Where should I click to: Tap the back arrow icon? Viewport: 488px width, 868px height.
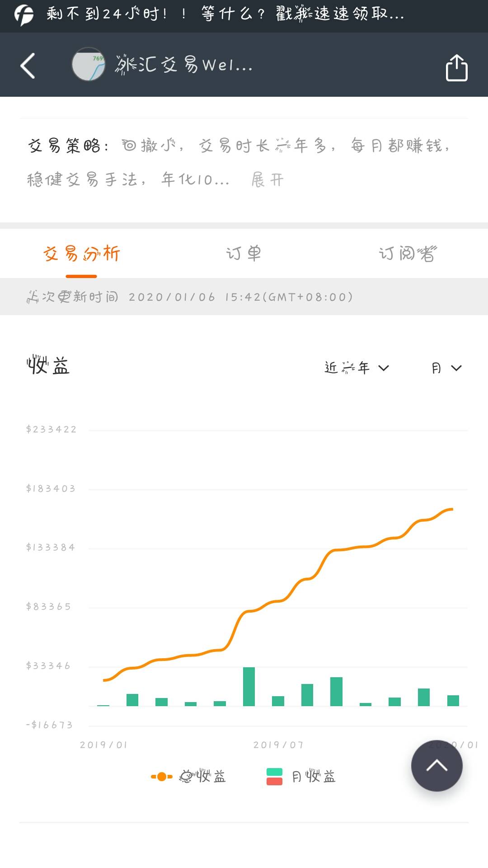(x=28, y=66)
